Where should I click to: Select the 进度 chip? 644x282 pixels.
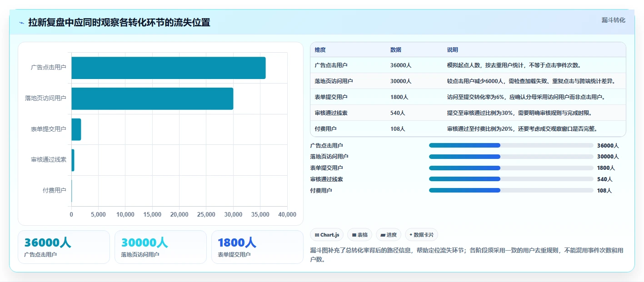(389, 235)
